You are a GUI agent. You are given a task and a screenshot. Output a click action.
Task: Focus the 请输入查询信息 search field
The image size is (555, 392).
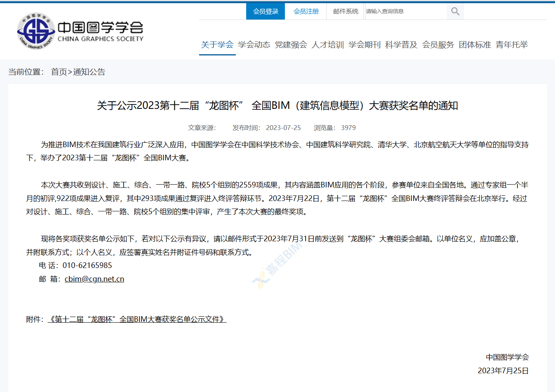pos(406,12)
